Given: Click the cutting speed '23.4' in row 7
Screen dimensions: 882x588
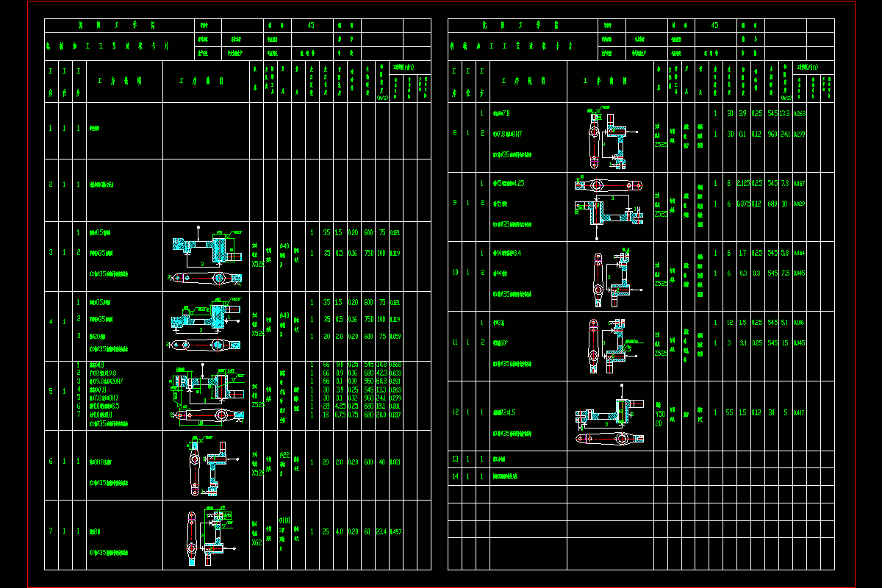Looking at the screenshot, I should (381, 531).
